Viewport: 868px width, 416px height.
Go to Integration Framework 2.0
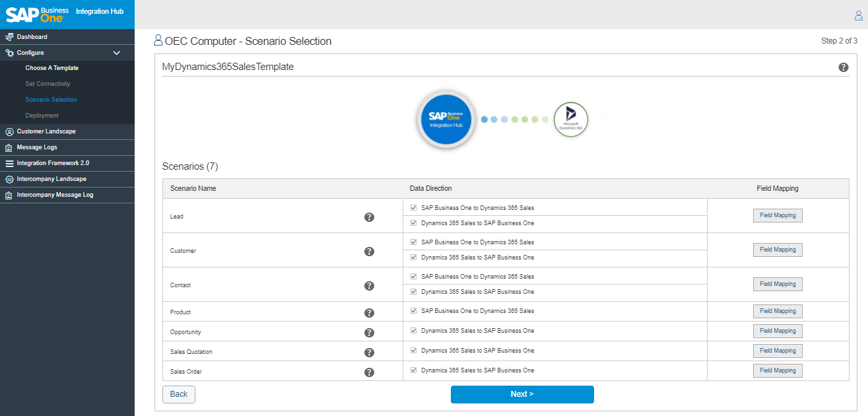[x=53, y=163]
